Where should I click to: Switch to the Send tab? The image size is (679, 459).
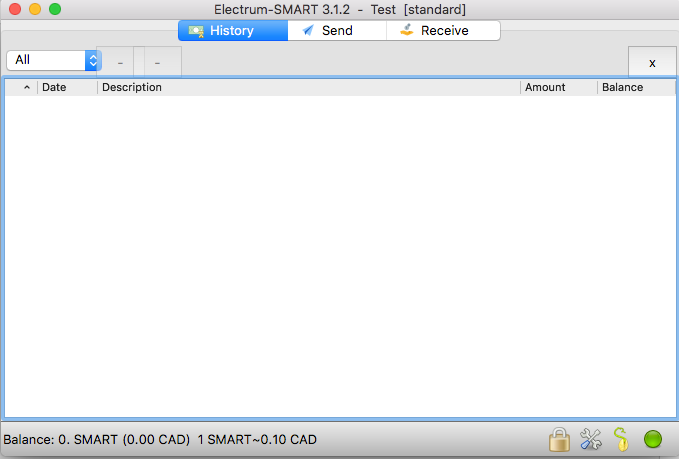point(337,31)
